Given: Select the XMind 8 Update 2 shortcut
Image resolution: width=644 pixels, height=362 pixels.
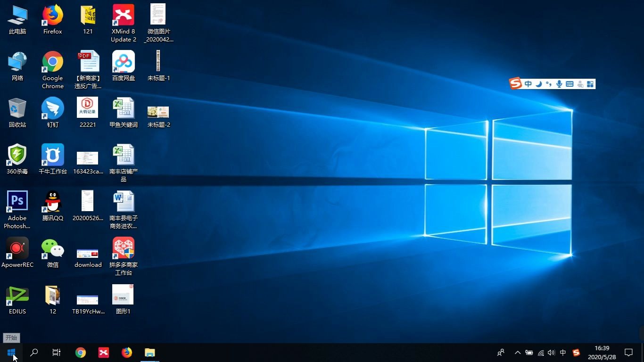Looking at the screenshot, I should pos(124,23).
